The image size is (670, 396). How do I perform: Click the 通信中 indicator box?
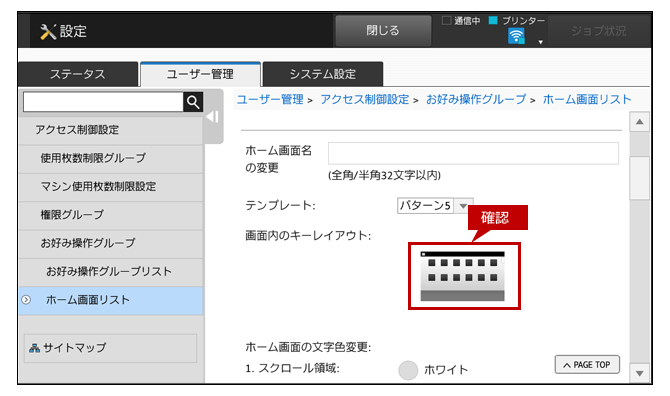coord(447,20)
